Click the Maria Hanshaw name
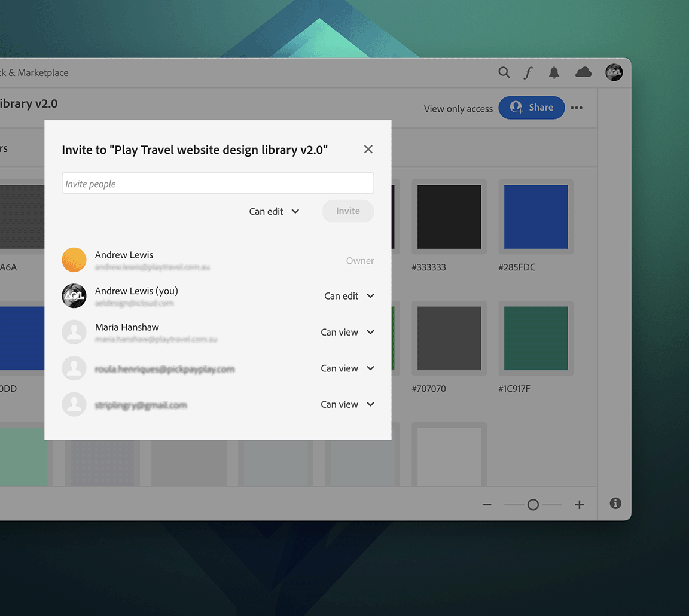Screen dimensions: 689x616 [x=127, y=327]
